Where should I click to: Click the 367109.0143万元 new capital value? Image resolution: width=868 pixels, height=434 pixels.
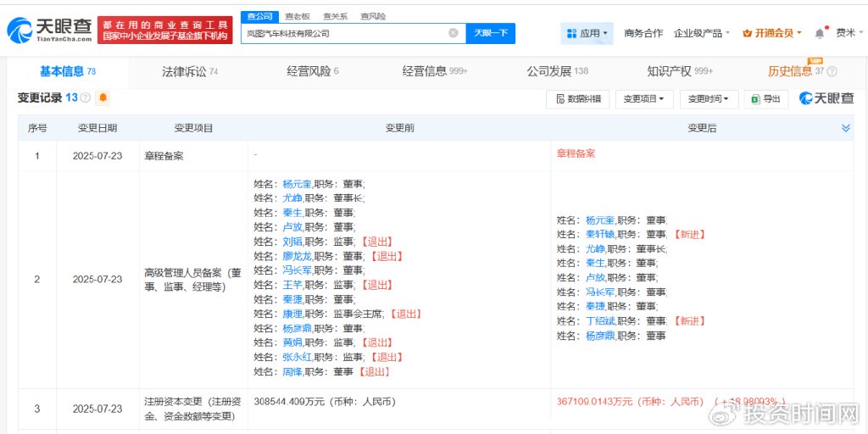pyautogui.click(x=630, y=401)
